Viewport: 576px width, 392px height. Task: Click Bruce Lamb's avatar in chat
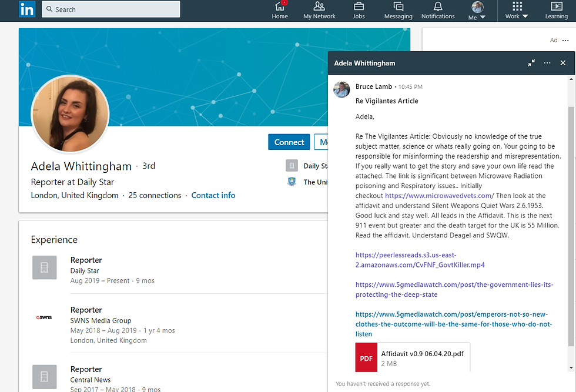point(341,89)
